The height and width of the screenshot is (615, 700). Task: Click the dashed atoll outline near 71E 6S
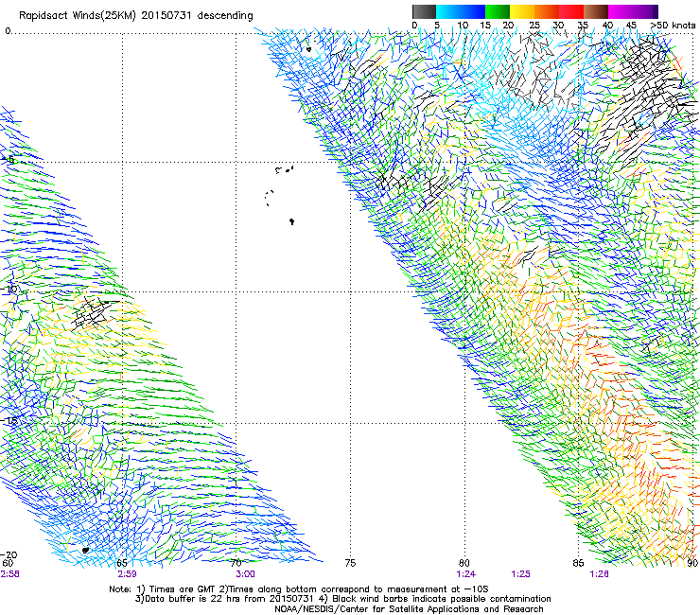tap(270, 198)
